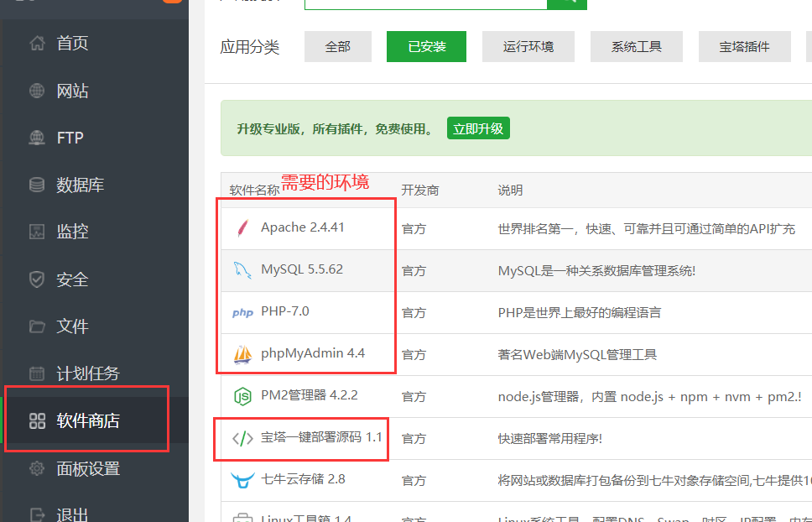Click the 开发商 column header

(420, 191)
